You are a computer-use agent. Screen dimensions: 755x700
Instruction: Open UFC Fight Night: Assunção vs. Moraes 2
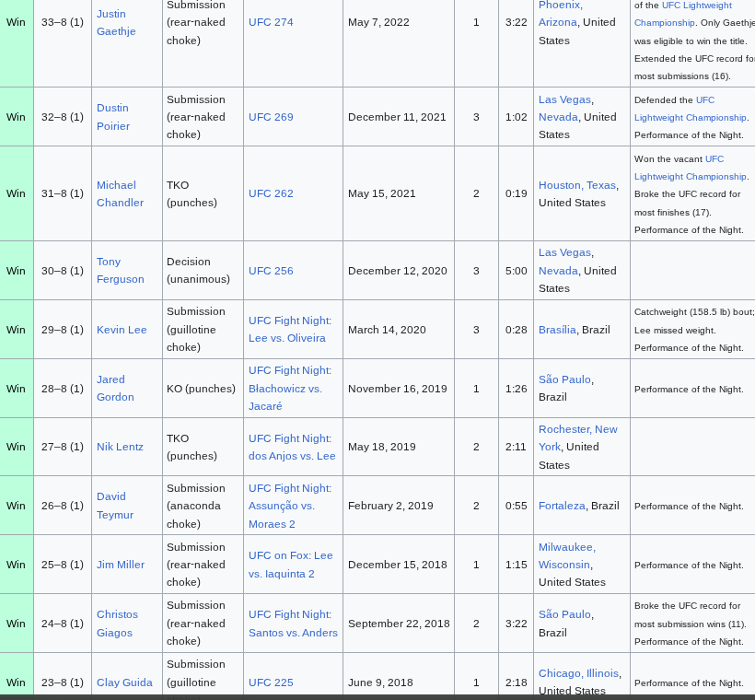290,506
